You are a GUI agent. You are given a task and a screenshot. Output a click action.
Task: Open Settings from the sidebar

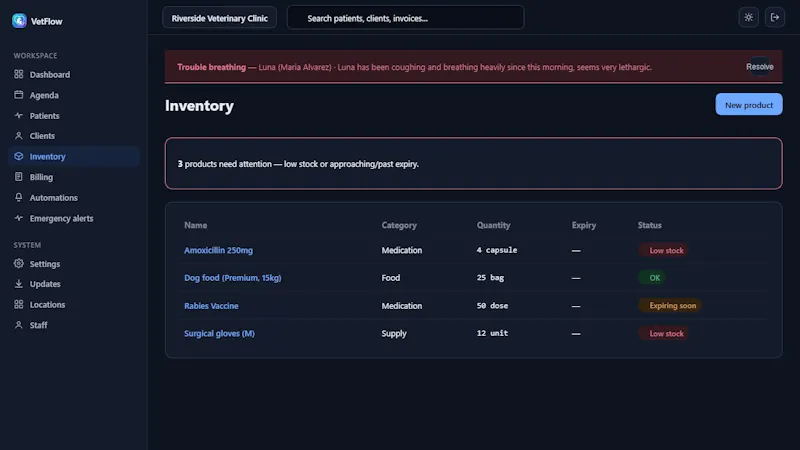pos(74,264)
